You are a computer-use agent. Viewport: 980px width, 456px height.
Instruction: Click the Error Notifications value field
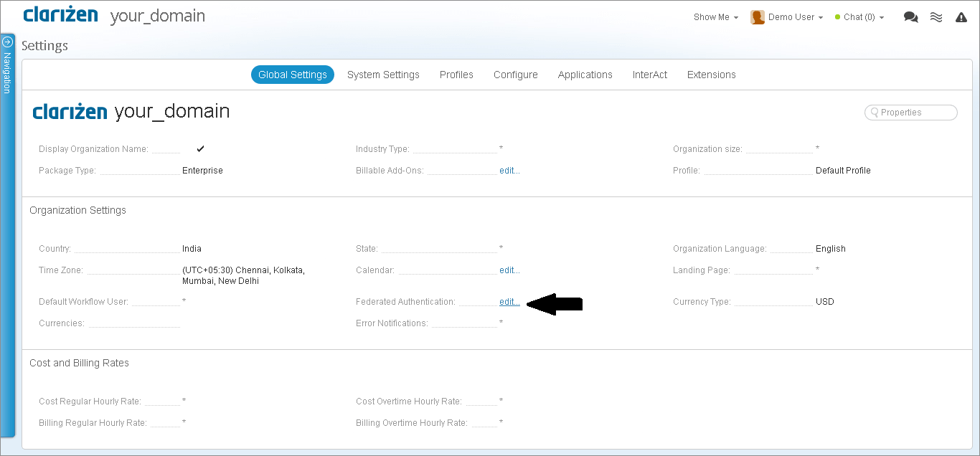pos(501,323)
